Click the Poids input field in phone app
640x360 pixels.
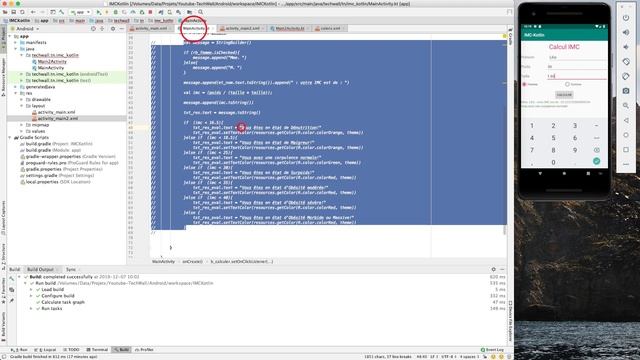[576, 67]
